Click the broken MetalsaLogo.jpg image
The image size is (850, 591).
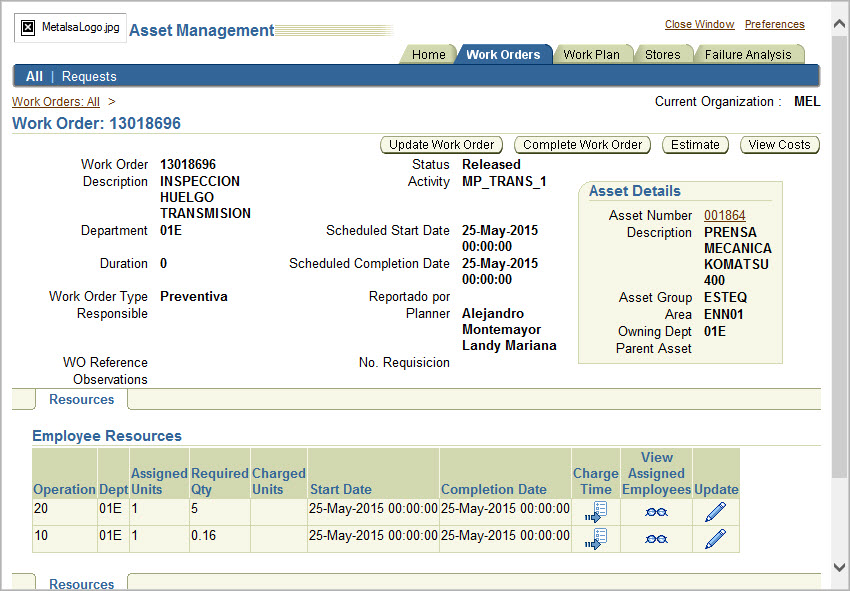click(70, 28)
